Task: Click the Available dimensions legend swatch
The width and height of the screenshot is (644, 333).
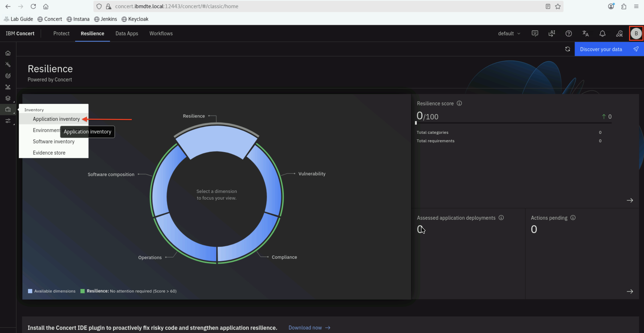Action: pos(30,291)
